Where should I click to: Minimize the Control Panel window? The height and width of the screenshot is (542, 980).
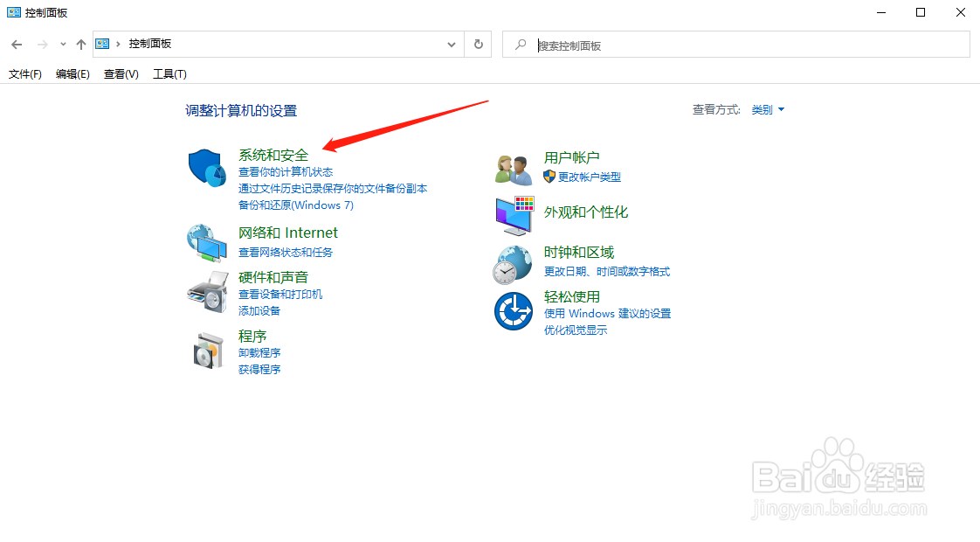pyautogui.click(x=881, y=12)
